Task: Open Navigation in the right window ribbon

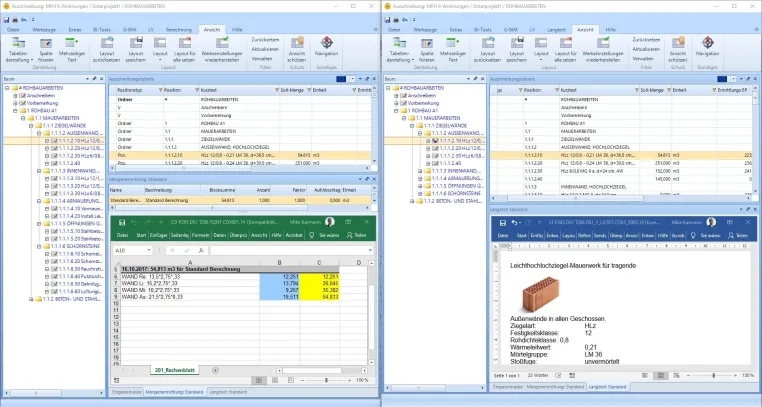Action: click(708, 47)
